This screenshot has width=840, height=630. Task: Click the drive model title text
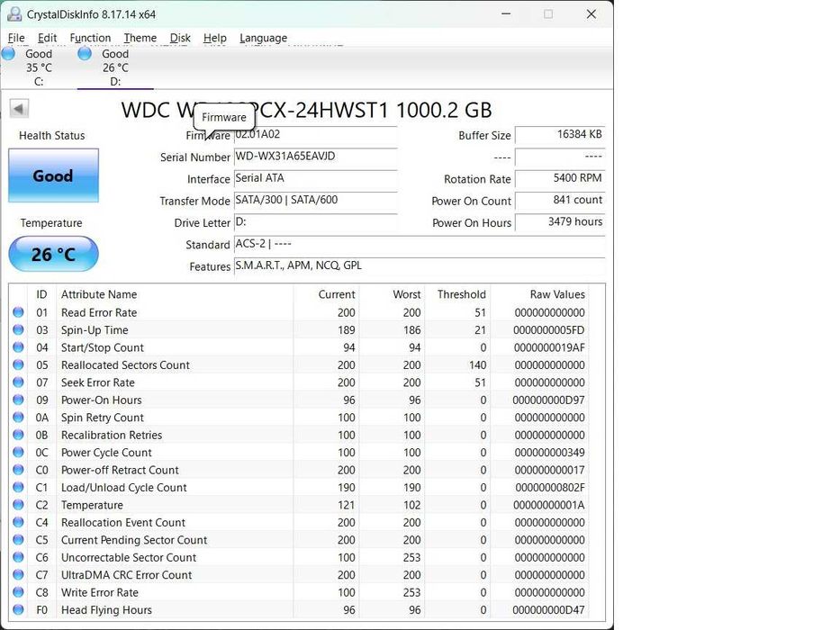click(x=306, y=110)
